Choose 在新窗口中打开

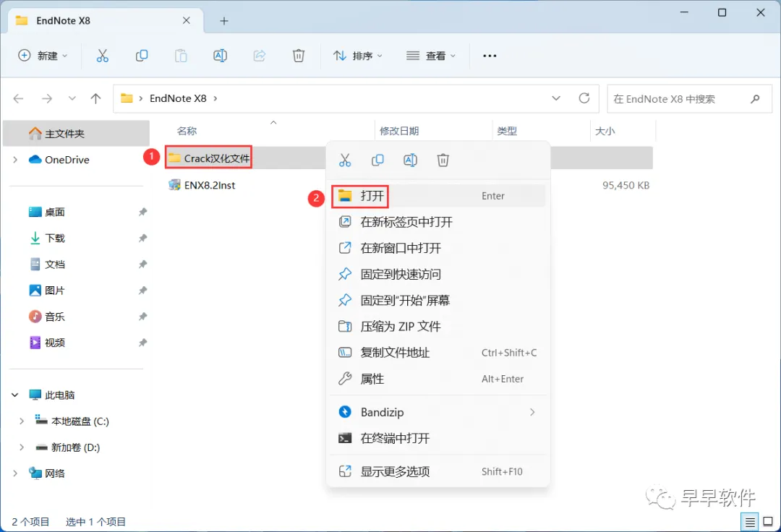pos(438,248)
